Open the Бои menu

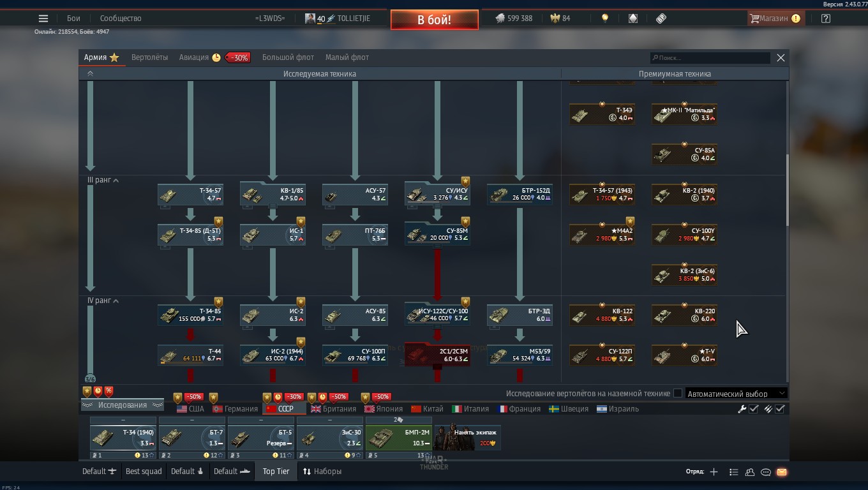[x=73, y=19]
